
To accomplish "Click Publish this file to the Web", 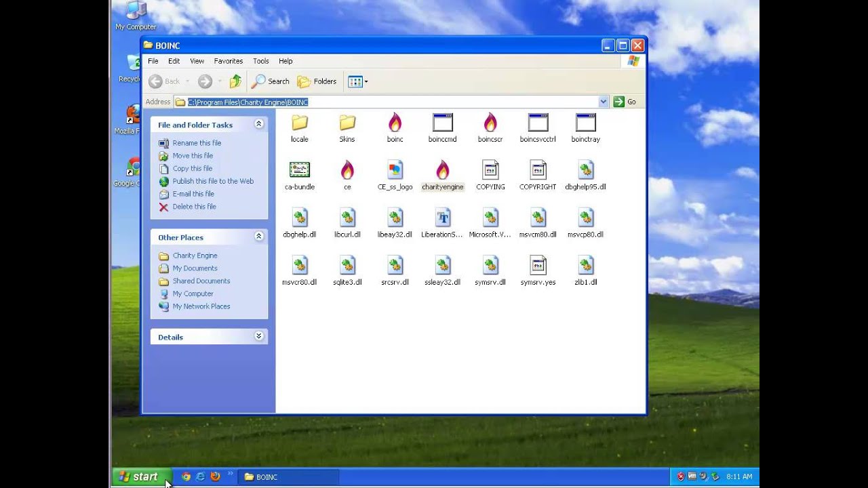I will [213, 181].
